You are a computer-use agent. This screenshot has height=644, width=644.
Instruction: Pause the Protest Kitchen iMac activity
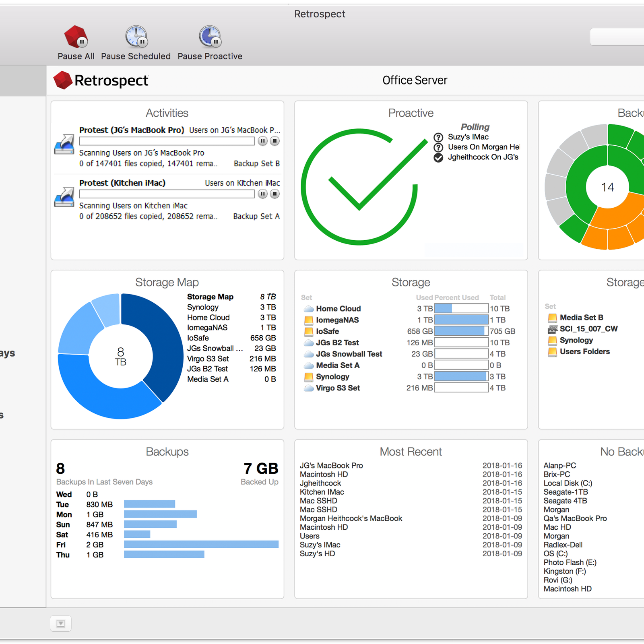pyautogui.click(x=262, y=194)
